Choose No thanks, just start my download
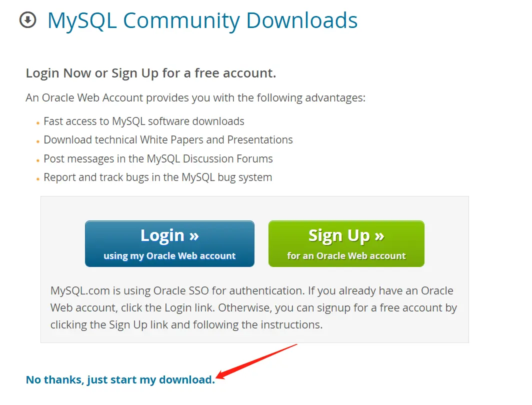532x405 pixels. pos(120,379)
